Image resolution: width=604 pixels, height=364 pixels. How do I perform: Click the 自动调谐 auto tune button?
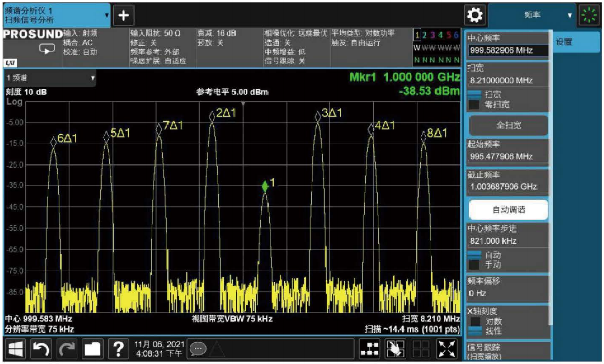(509, 210)
